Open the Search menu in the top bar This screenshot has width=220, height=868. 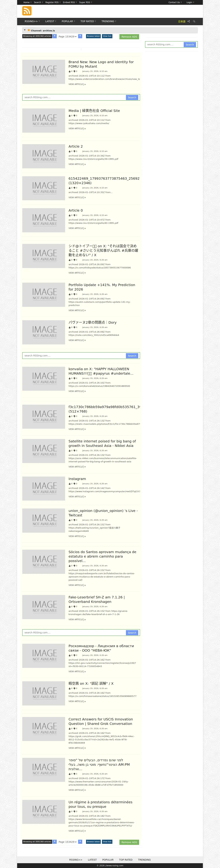coord(38,2)
